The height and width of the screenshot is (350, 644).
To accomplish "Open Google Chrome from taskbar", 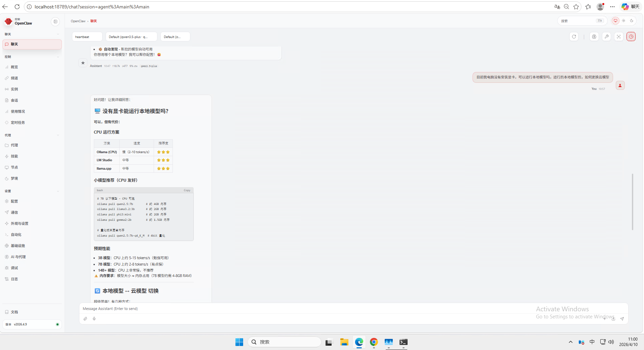I will click(x=374, y=342).
